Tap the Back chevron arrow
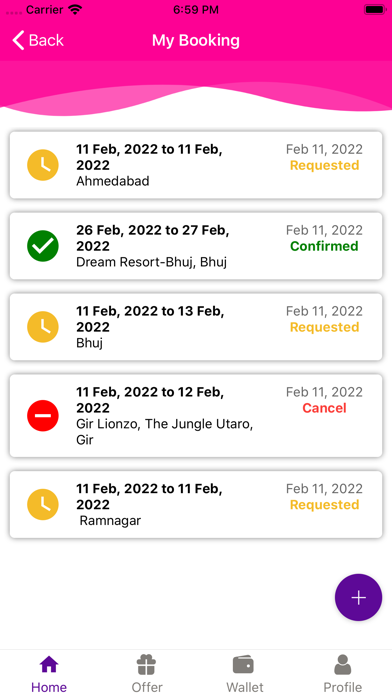 click(18, 40)
